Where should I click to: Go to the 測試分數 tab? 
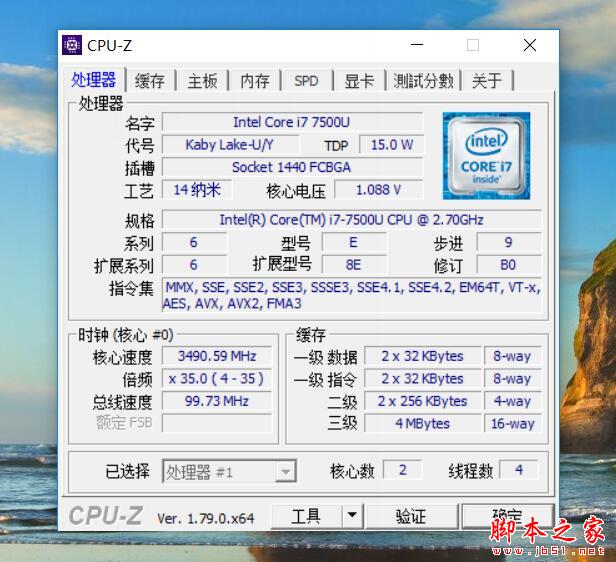[x=423, y=81]
